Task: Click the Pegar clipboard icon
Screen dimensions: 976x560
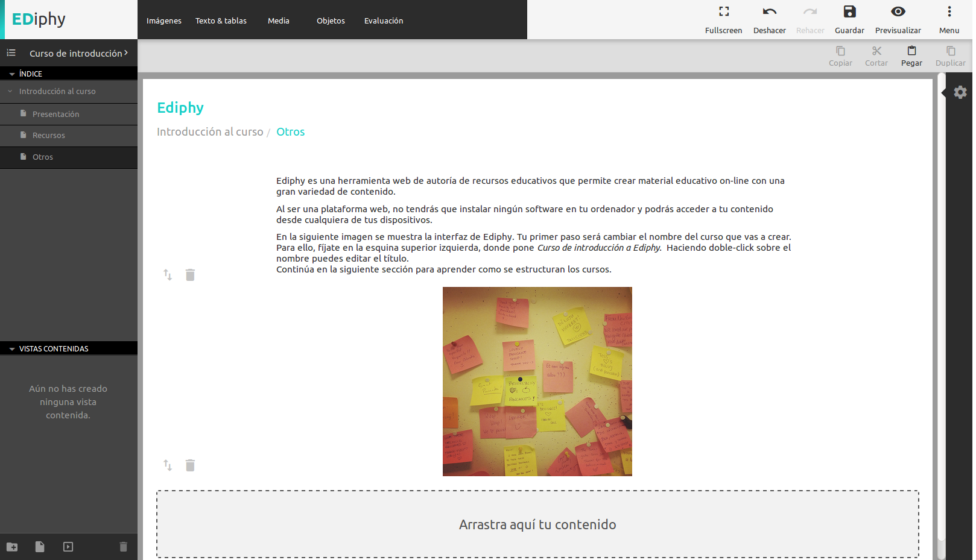Action: (x=911, y=51)
